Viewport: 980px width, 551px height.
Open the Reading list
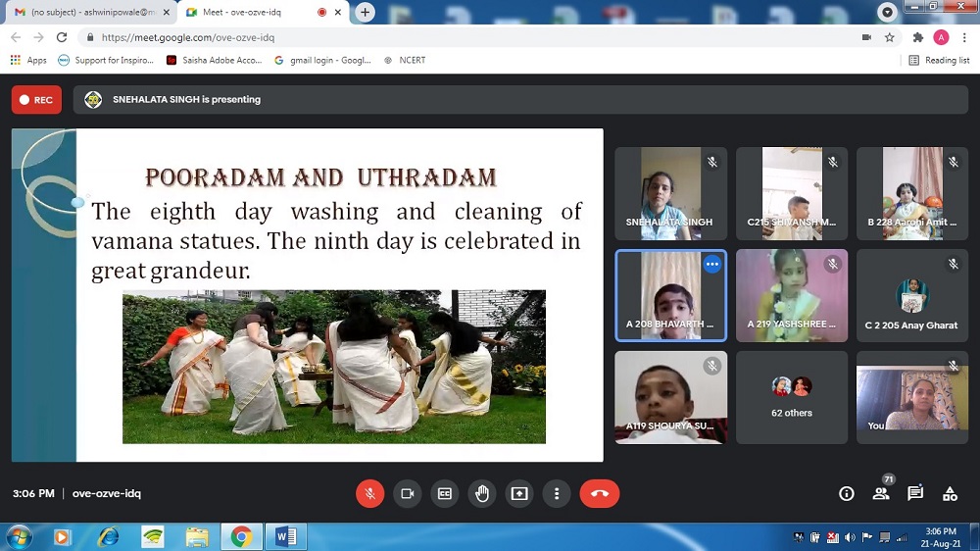coord(940,60)
